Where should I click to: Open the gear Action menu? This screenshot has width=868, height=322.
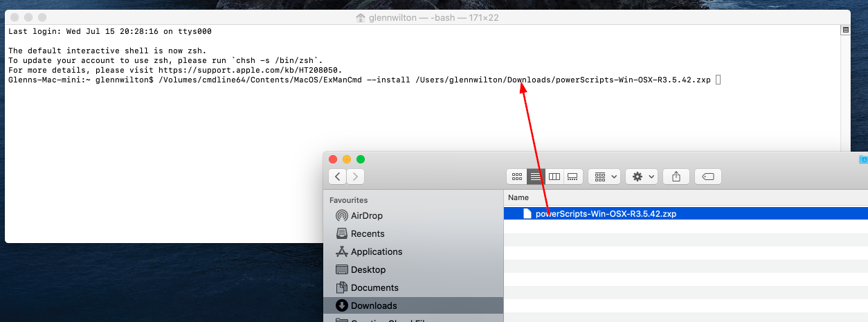click(642, 177)
